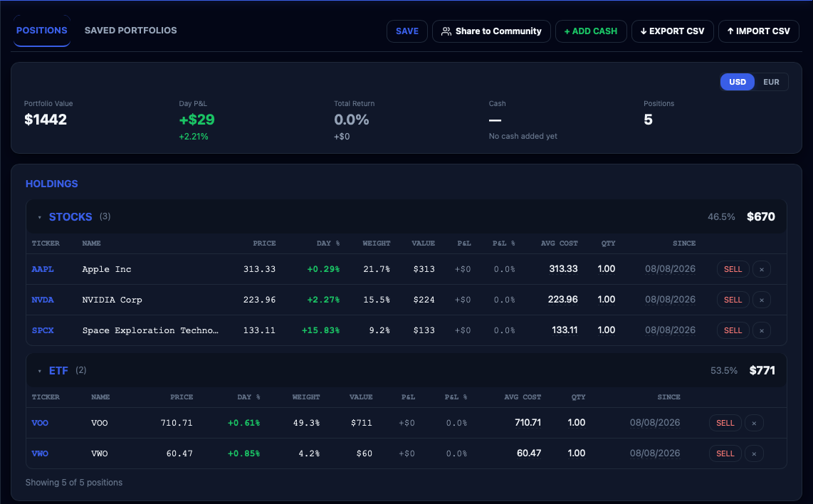Open the VOO ticker link

40,423
